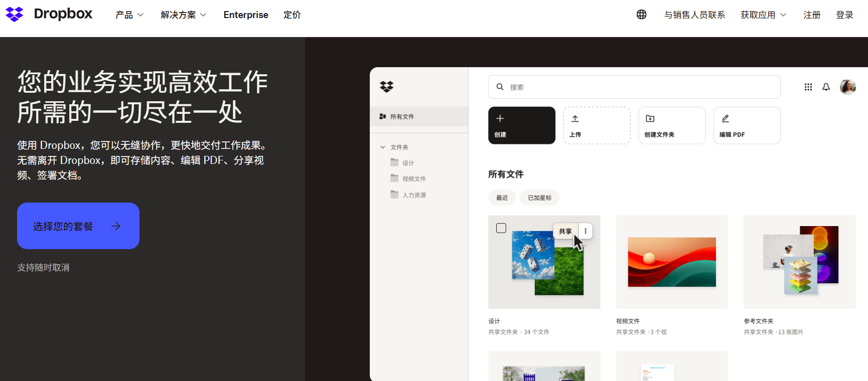The height and width of the screenshot is (381, 868).
Task: Click the 共享文件夹 · 34 个文件 text
Action: pyautogui.click(x=519, y=332)
